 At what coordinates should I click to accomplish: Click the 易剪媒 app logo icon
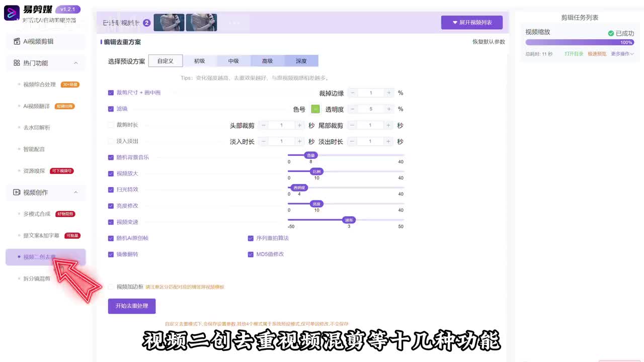(x=12, y=13)
